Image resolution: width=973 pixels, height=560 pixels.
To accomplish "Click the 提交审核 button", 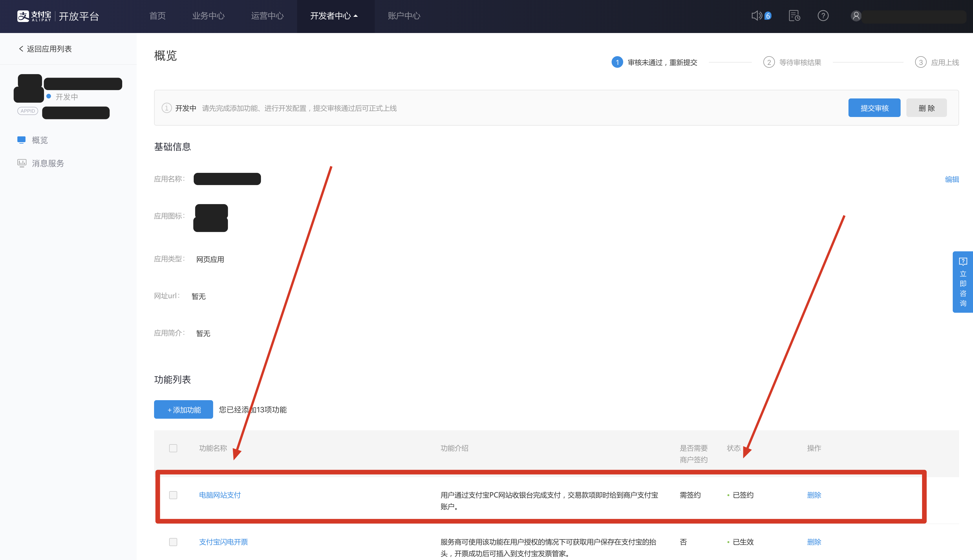I will pyautogui.click(x=874, y=108).
